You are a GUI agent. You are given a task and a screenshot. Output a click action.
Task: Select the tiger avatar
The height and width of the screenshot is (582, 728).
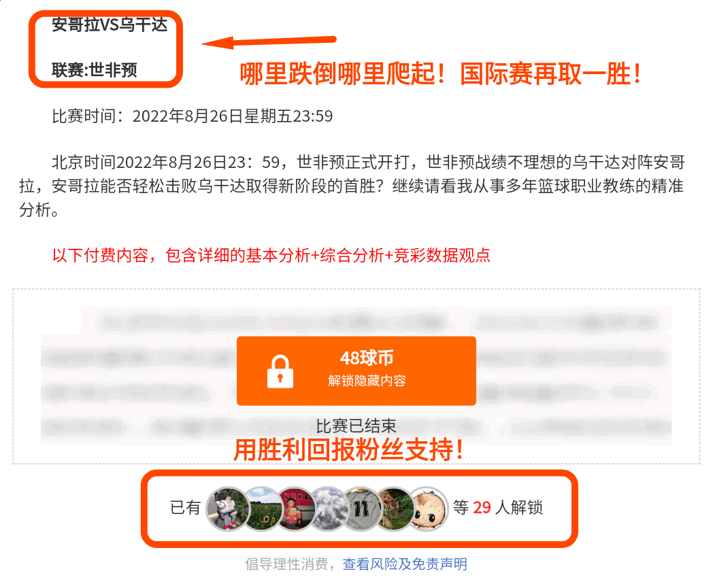395,509
